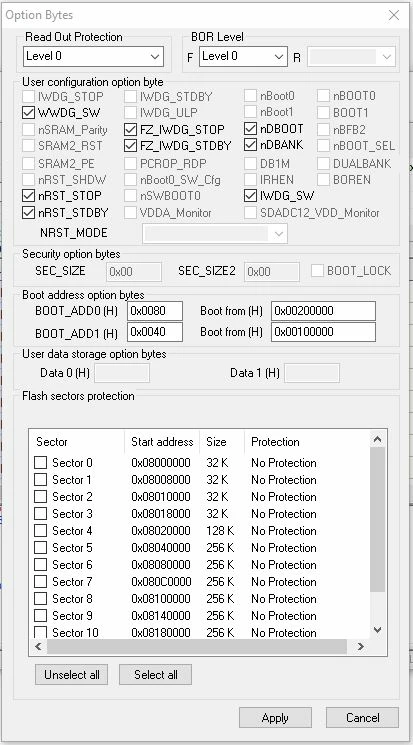The height and width of the screenshot is (745, 413).
Task: Uncheck the FZ_IWDG_STOP checkbox
Action: pos(130,129)
